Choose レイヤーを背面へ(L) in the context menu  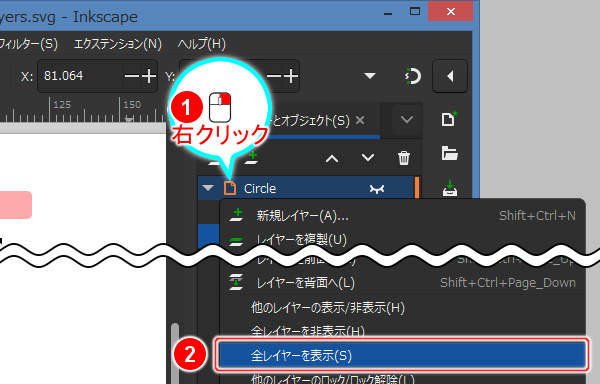point(403,283)
